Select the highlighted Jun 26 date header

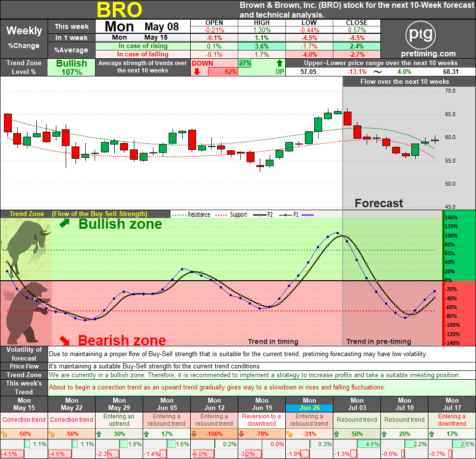click(309, 408)
